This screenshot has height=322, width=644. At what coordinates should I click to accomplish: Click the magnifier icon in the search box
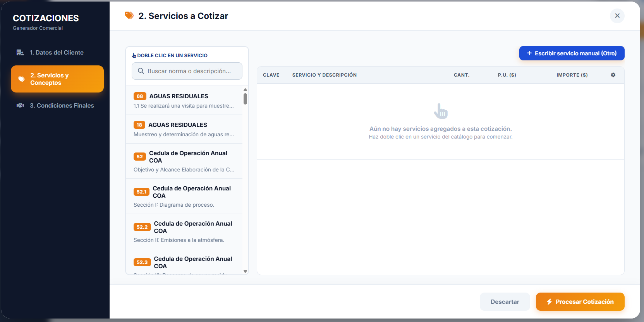(141, 71)
